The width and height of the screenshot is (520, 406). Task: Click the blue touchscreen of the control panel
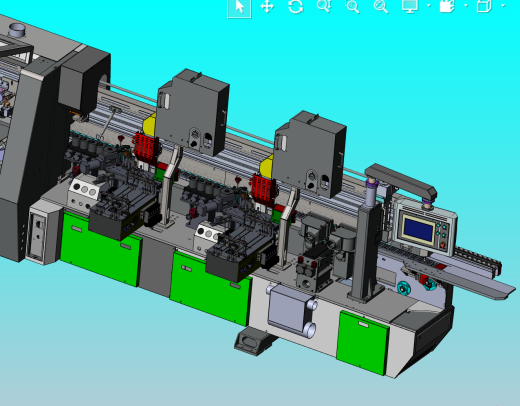(x=419, y=229)
